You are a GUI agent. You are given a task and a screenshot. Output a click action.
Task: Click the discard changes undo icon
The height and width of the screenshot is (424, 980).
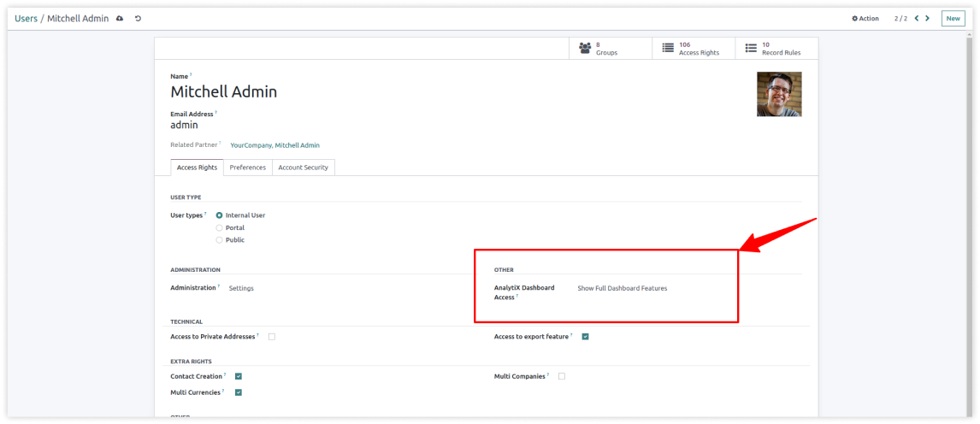(x=139, y=19)
